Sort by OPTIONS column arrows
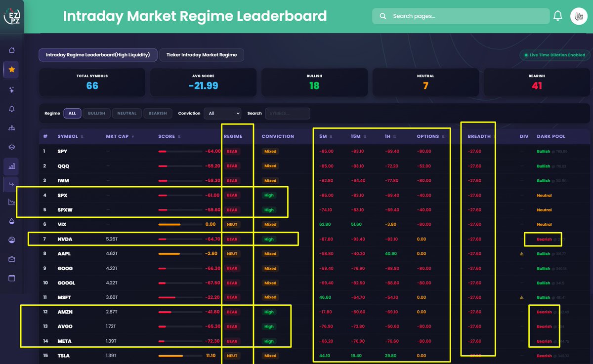Viewport: 593px width, 364px height. [444, 137]
